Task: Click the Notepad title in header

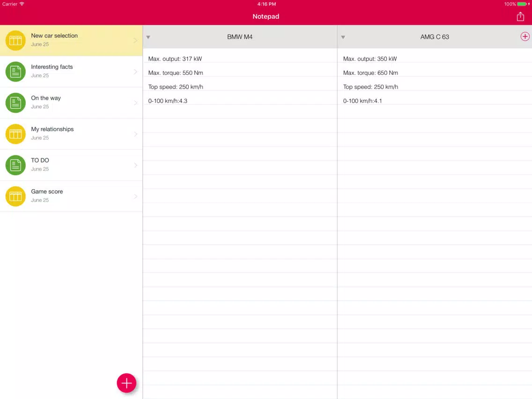Action: (266, 16)
